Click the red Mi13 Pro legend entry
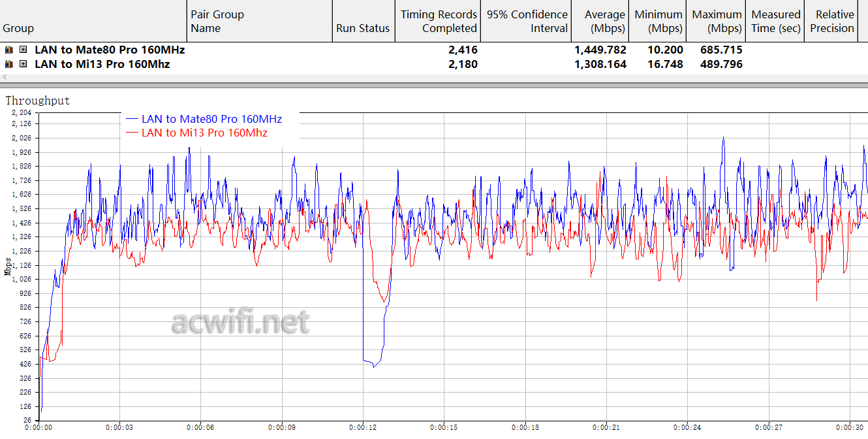 (x=204, y=133)
